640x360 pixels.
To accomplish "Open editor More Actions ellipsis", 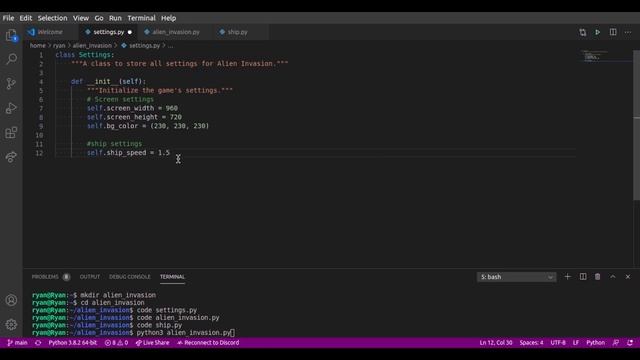I will [628, 32].
